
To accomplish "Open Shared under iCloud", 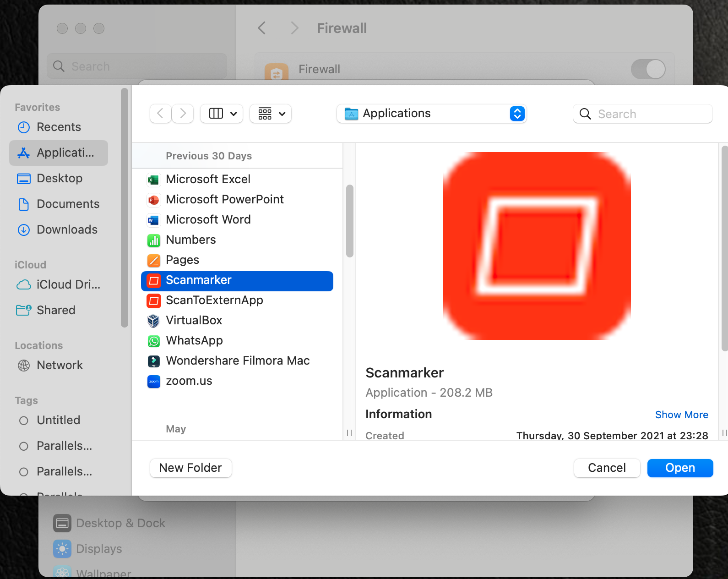I will pyautogui.click(x=59, y=311).
